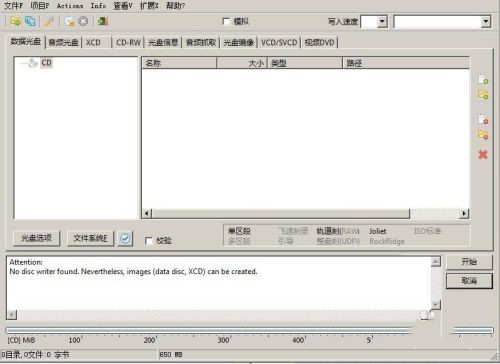Sort by the 类型 column header
This screenshot has width=500, height=364.
305,63
